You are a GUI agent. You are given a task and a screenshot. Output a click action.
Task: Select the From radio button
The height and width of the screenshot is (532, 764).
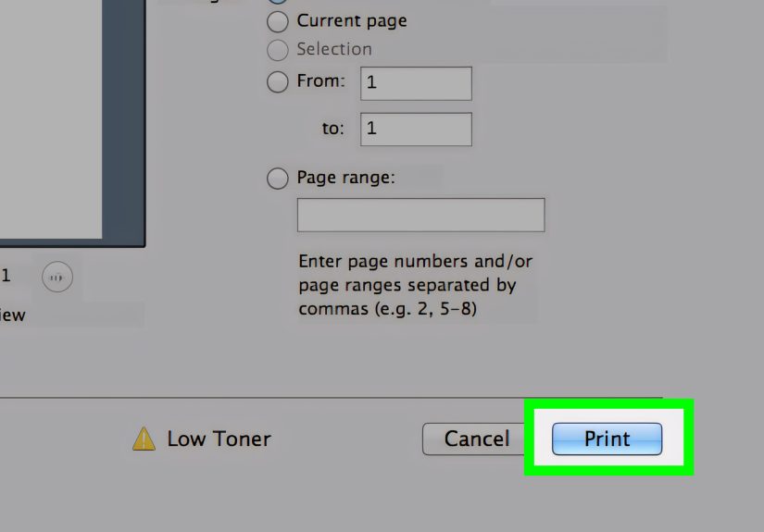coord(277,81)
